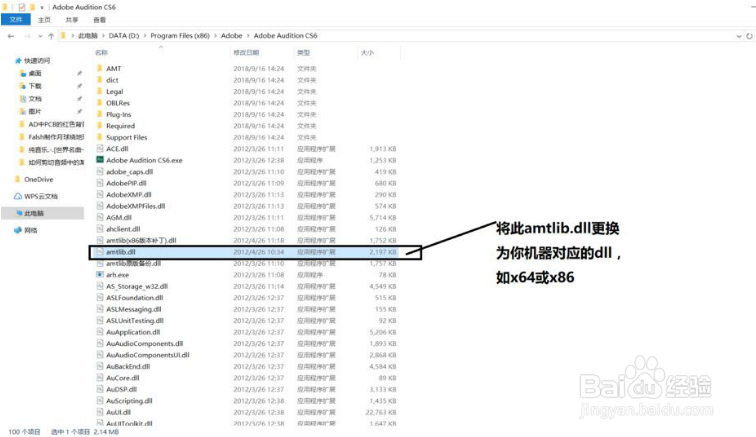Switch to the 查看 ribbon tab
Viewport: 756px width, 437px height.
click(x=99, y=20)
